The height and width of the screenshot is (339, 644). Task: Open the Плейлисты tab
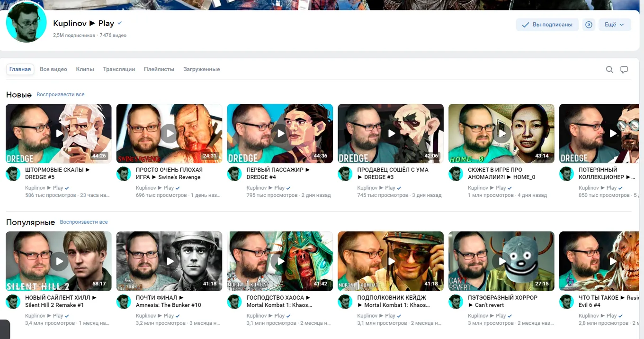tap(159, 69)
